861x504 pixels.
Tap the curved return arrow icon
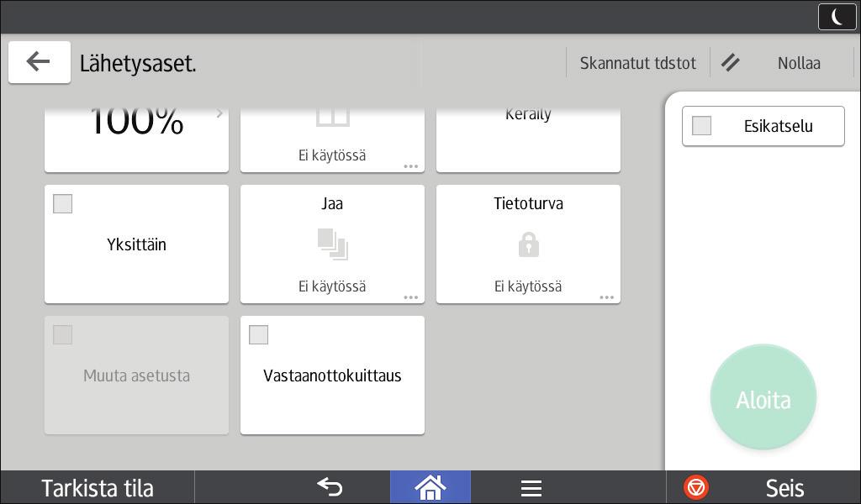(330, 487)
